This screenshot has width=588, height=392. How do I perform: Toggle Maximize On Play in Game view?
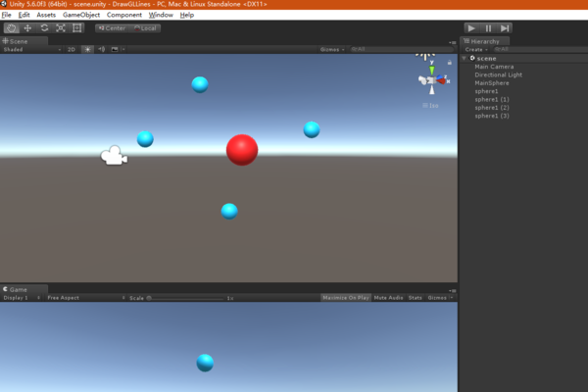point(346,297)
